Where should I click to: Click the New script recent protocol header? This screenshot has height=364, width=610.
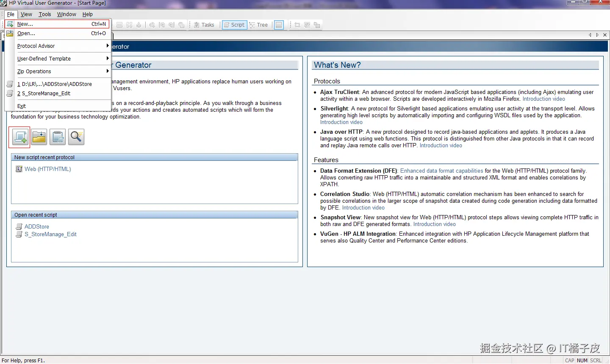pos(154,157)
